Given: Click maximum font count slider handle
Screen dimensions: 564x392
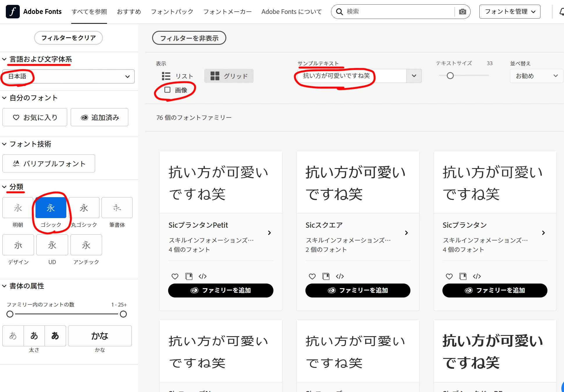Looking at the screenshot, I should click(x=123, y=314).
